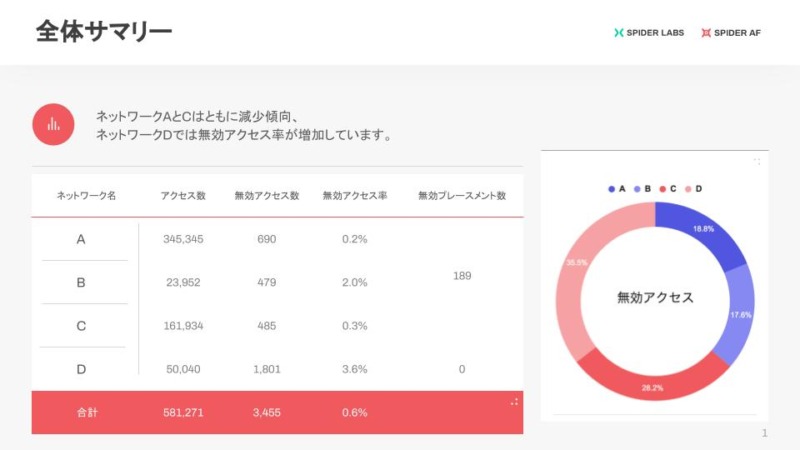Click the 無効アクセス数 column header
This screenshot has width=800, height=450.
pyautogui.click(x=267, y=195)
